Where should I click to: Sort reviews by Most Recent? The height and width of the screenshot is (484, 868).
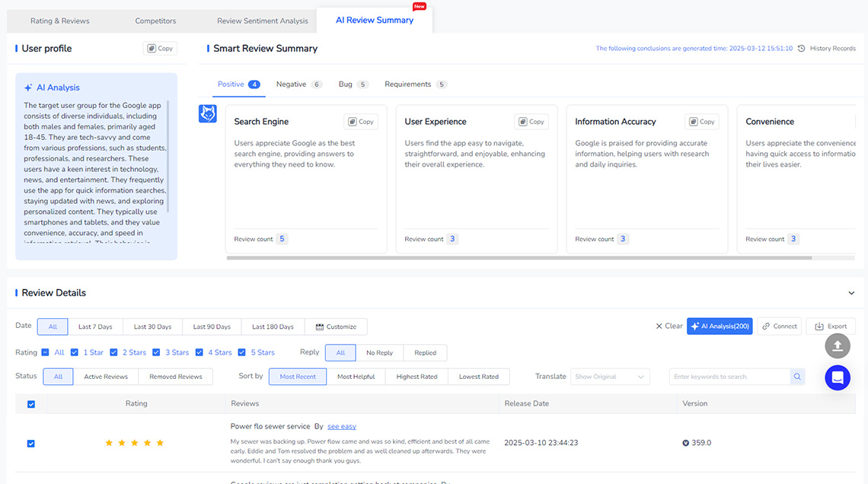(298, 377)
